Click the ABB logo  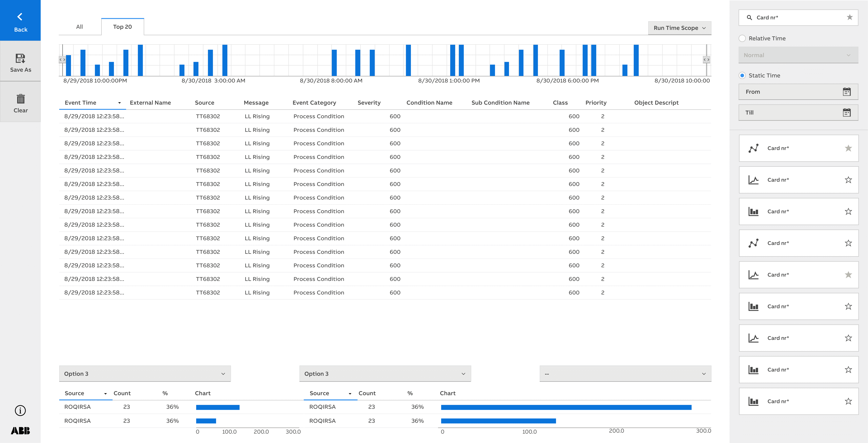[x=20, y=430]
